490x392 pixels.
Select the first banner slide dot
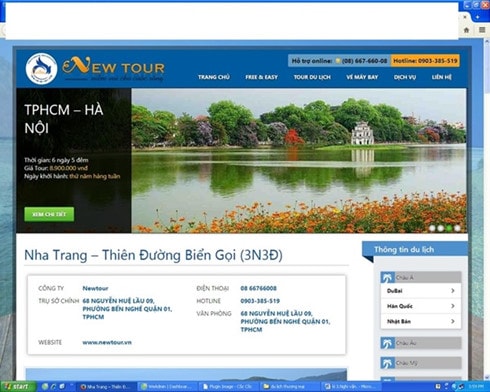pyautogui.click(x=432, y=228)
